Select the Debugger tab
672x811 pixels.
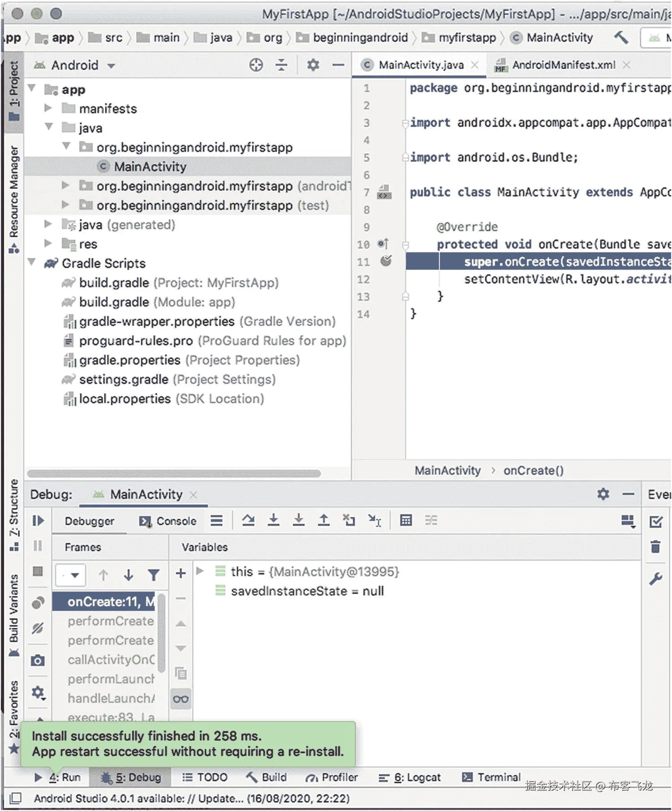pyautogui.click(x=89, y=521)
